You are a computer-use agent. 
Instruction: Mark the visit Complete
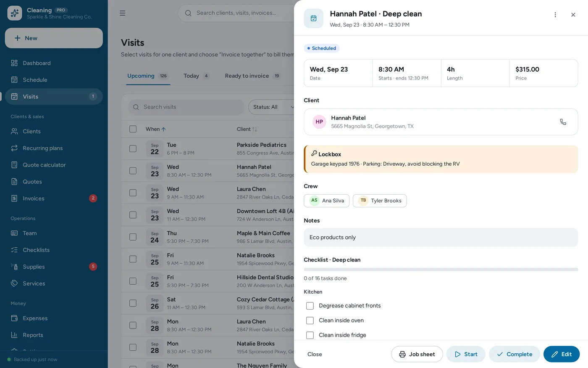coord(514,354)
